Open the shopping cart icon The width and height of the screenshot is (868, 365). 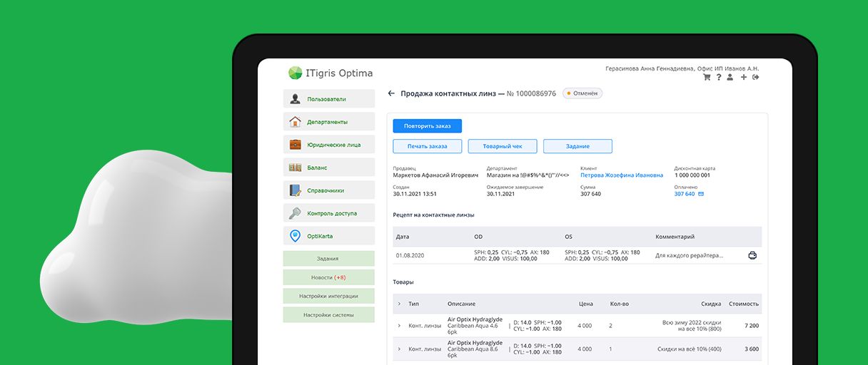click(707, 77)
